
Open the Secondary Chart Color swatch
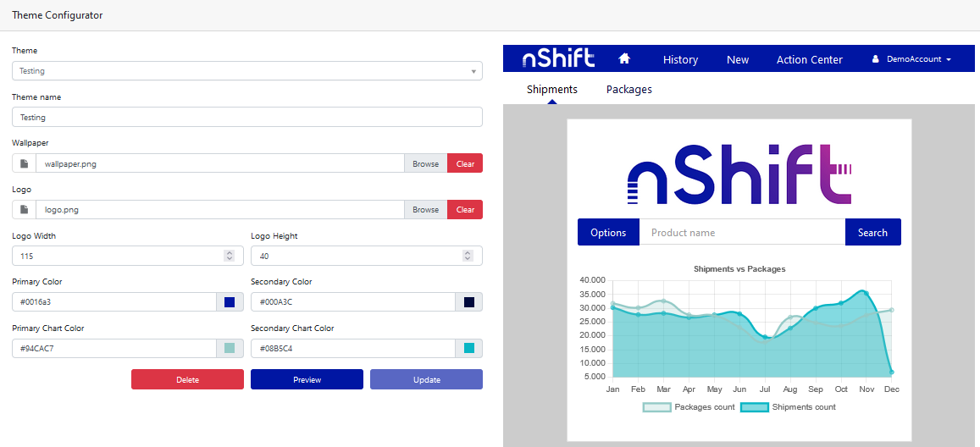(x=468, y=349)
